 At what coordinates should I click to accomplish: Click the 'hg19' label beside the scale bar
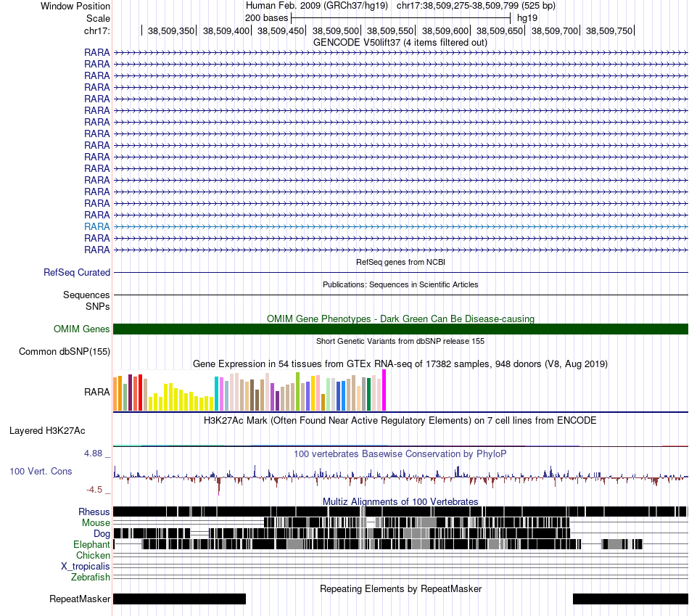[x=527, y=18]
